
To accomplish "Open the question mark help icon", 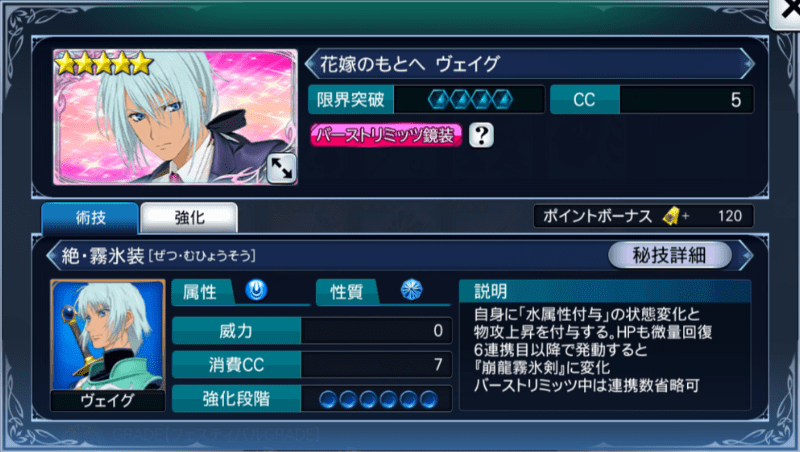I will [481, 135].
